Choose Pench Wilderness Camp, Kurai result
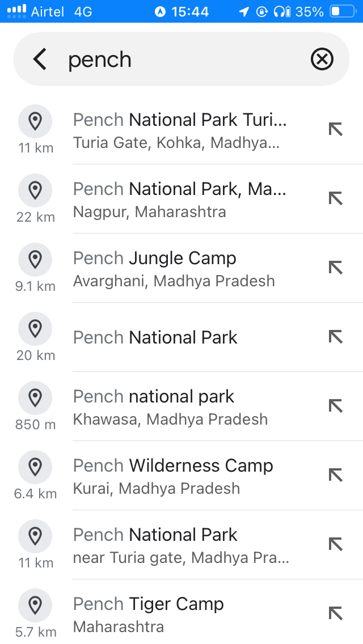The image size is (363, 644). [181, 476]
